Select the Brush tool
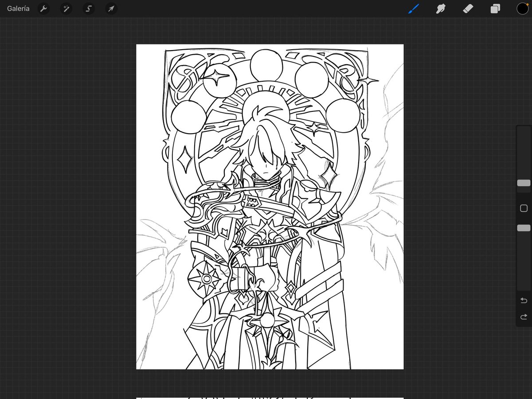532x399 pixels. point(413,8)
